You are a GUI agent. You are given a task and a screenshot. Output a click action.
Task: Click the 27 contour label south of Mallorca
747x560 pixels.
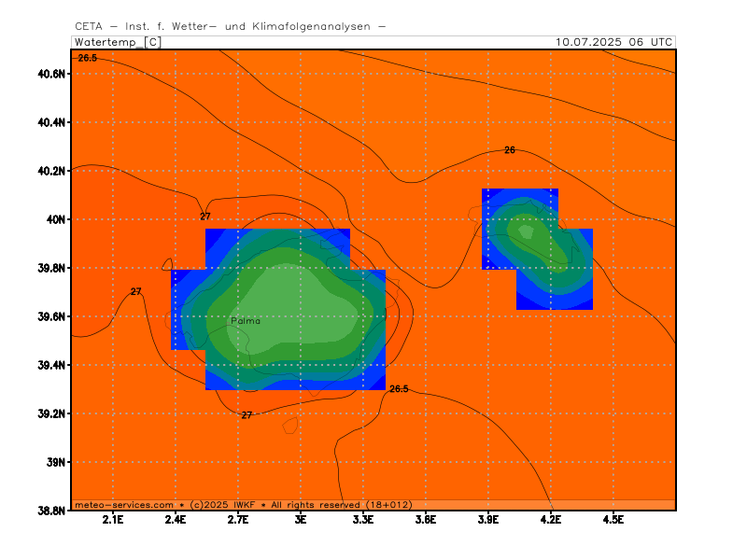click(x=247, y=415)
